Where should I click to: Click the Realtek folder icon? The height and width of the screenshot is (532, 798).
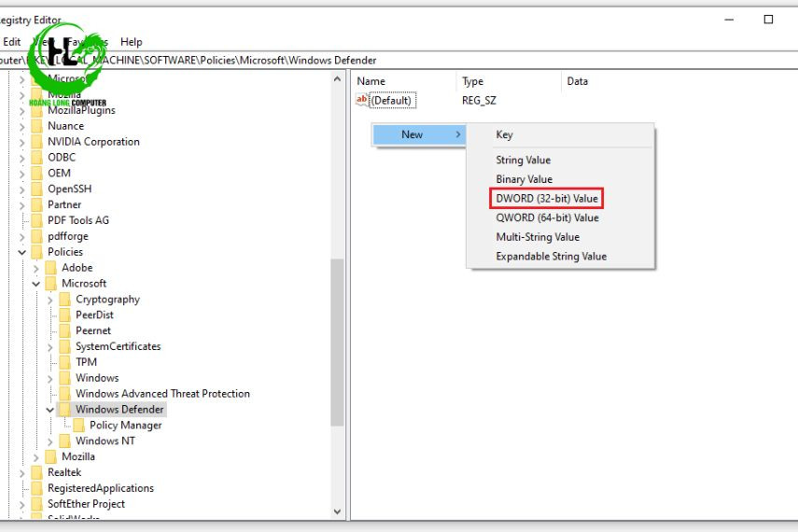pyautogui.click(x=37, y=472)
